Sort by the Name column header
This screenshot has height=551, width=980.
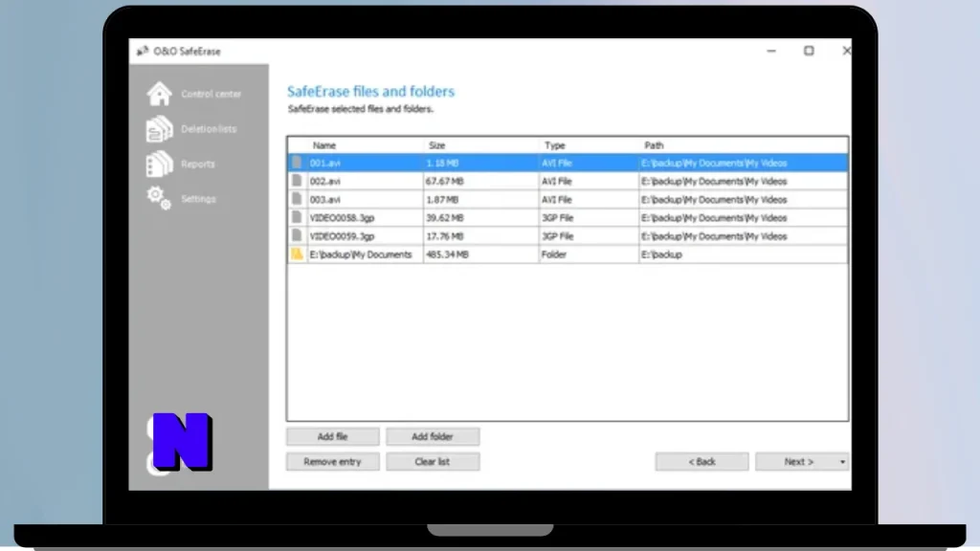[324, 145]
